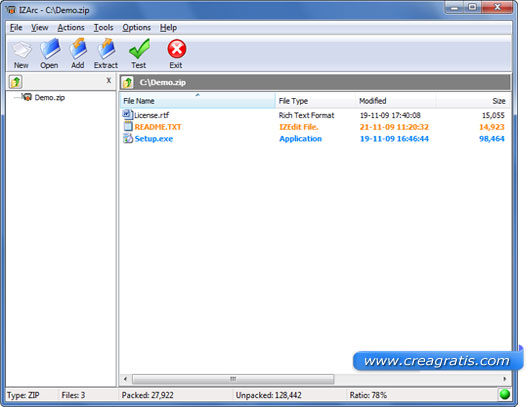This screenshot has height=407, width=530.
Task: Click the IZArc title bar app icon
Action: 11,9
